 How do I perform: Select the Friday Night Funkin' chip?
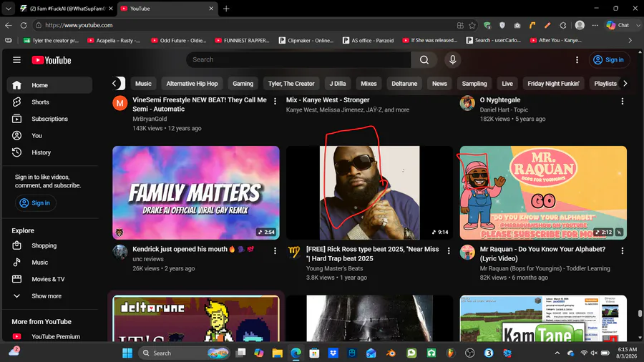click(x=553, y=84)
